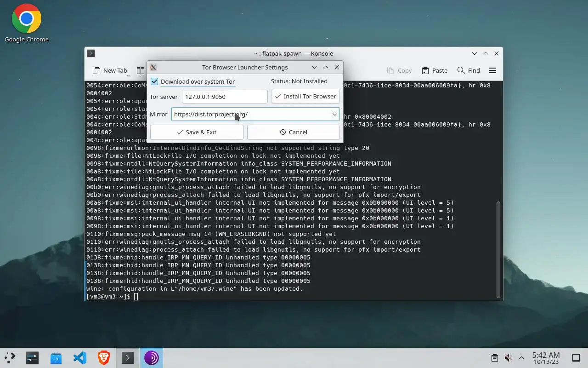This screenshot has width=588, height=368.
Task: Click the terminal prompt '[vm3@vm3 ~]$'
Action: [108, 297]
